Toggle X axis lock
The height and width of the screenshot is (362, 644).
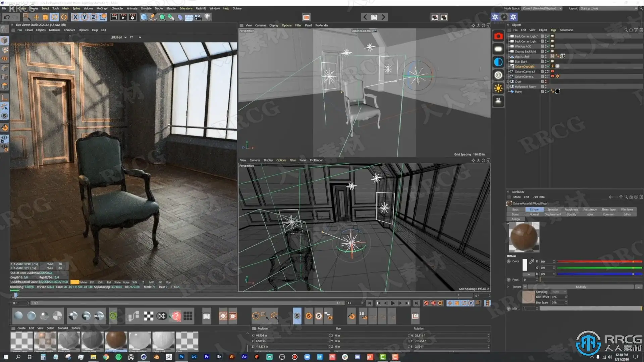75,17
